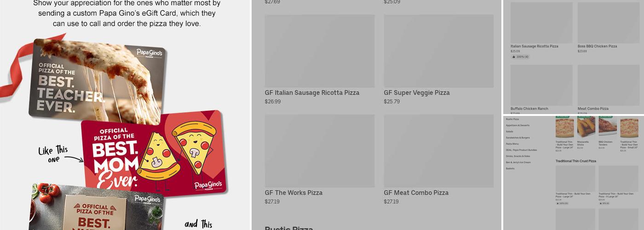Click the Mozzarella Sticks photo

click(x=586, y=127)
